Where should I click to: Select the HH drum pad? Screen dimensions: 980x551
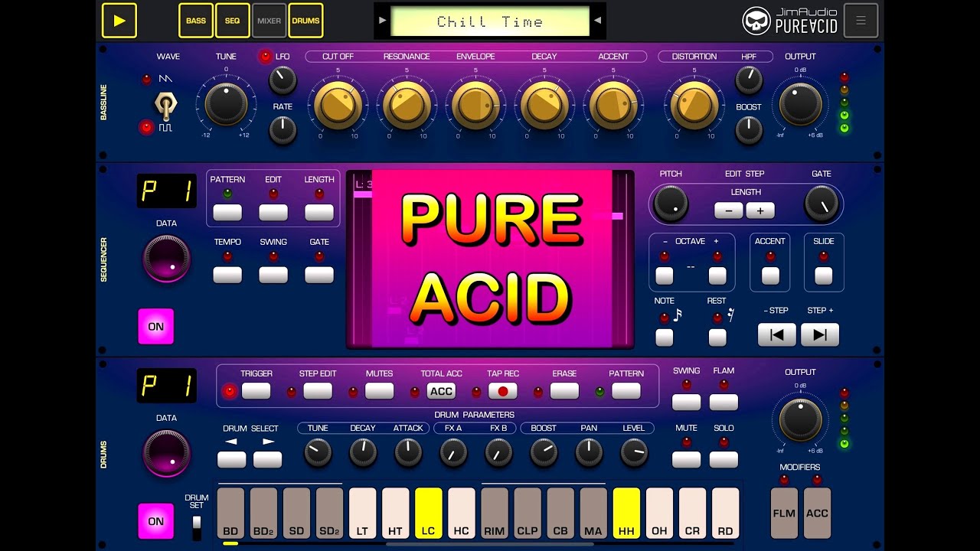point(626,513)
